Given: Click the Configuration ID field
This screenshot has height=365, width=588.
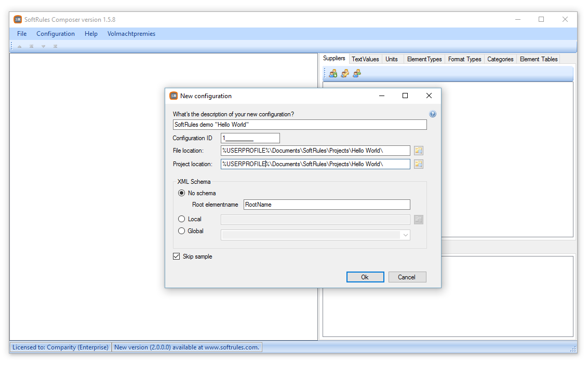Looking at the screenshot, I should (250, 138).
